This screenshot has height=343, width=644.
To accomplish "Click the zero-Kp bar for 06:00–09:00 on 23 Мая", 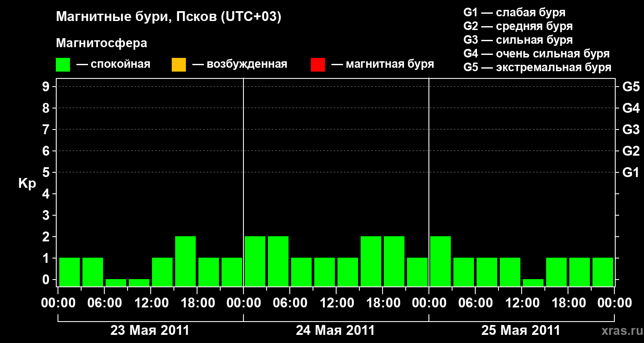I will 116,283.
